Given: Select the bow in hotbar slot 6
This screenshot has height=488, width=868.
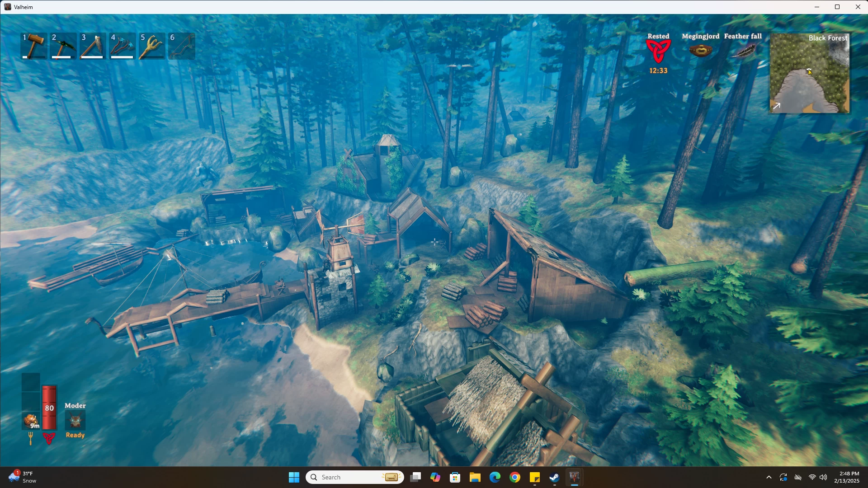Looking at the screenshot, I should click(x=182, y=46).
